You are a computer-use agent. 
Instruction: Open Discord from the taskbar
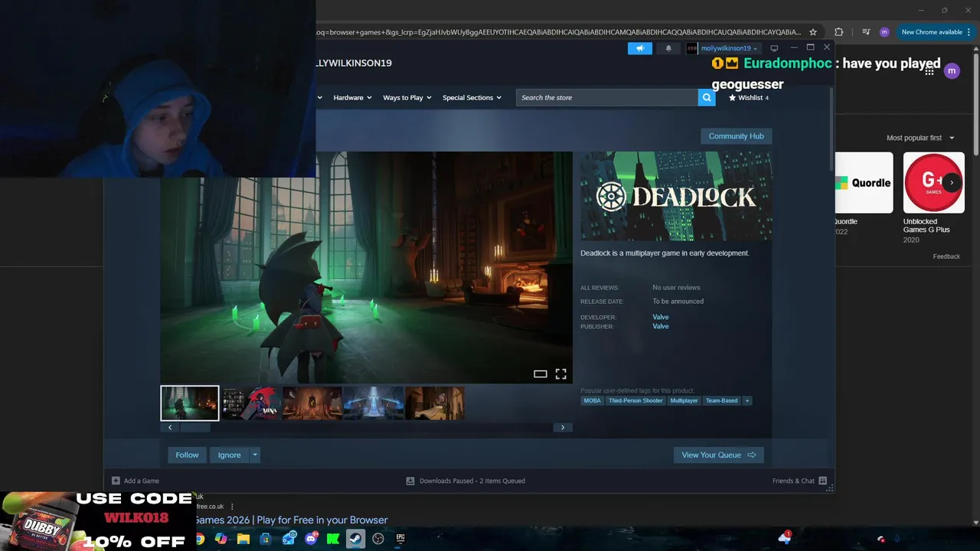pyautogui.click(x=311, y=539)
